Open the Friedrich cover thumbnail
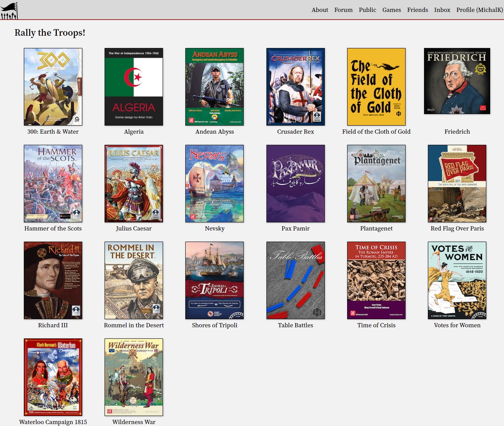 click(457, 81)
